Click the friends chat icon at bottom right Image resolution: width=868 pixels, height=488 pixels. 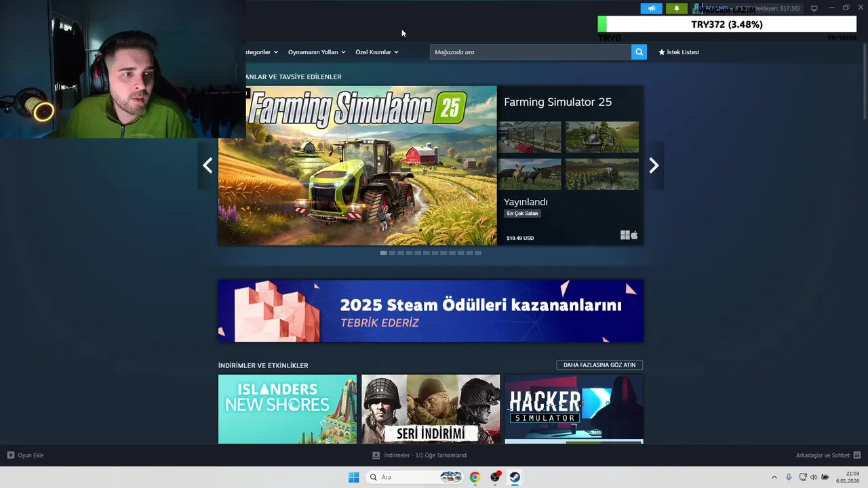click(857, 455)
